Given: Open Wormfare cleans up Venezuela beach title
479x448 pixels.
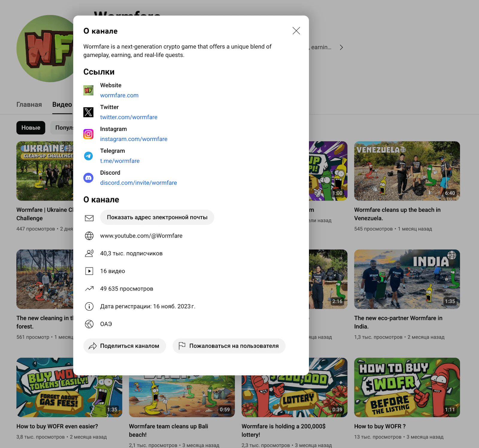Looking at the screenshot, I should tap(397, 214).
